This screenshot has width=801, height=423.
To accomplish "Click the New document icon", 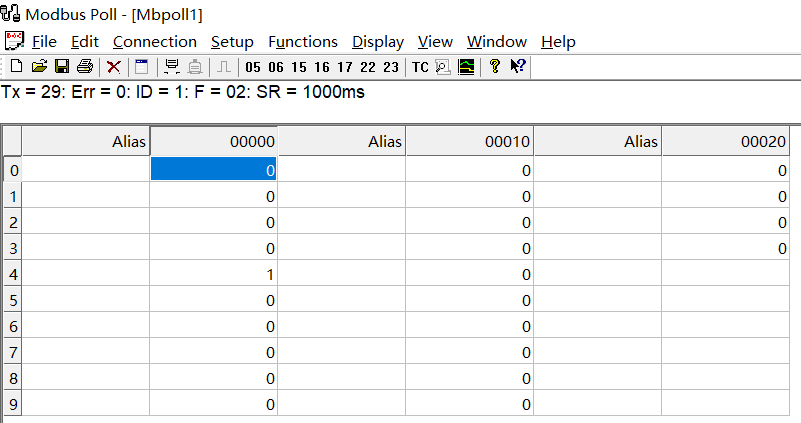I will click(x=16, y=67).
